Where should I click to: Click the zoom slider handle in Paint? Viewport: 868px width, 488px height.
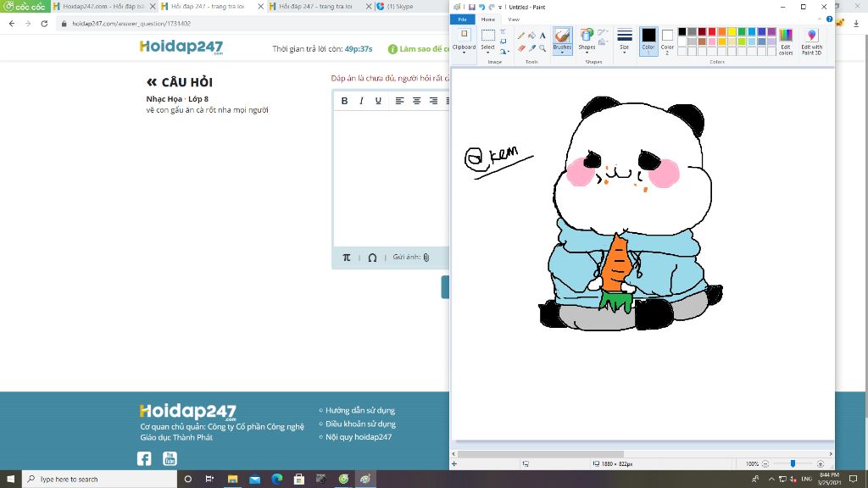click(793, 463)
